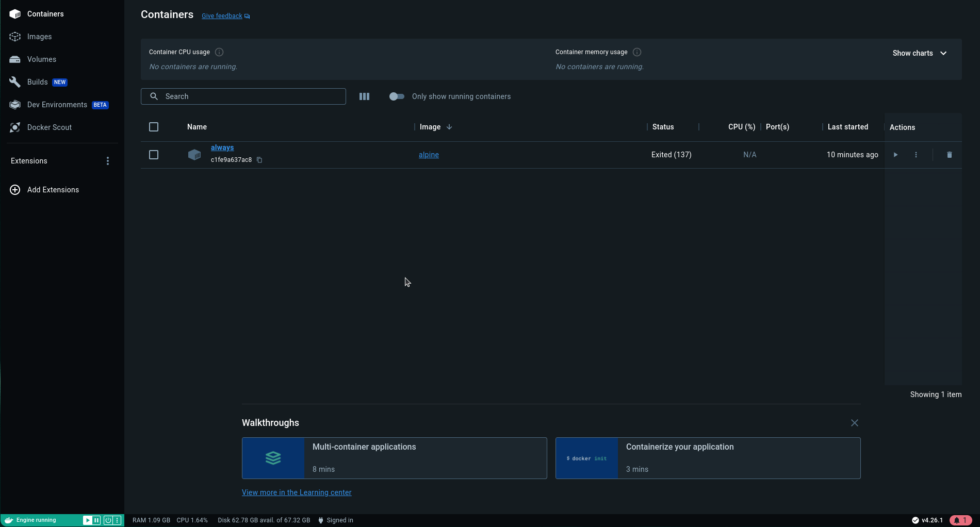Click the 'always' container cube icon
Viewport: 980px width, 527px height.
click(x=194, y=155)
